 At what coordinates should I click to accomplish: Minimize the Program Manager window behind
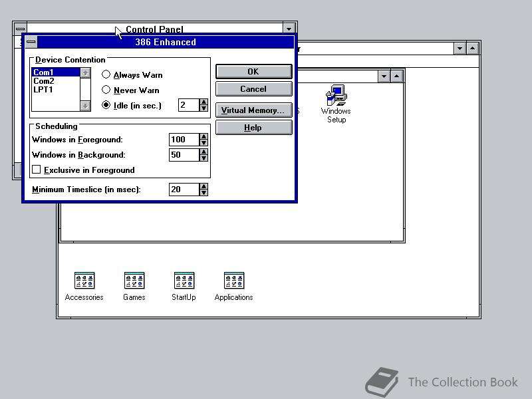pos(460,49)
